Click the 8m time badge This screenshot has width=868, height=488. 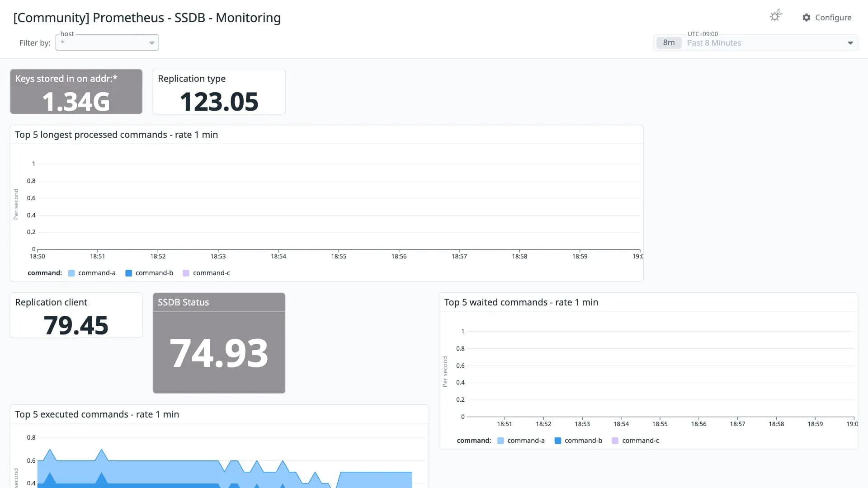point(669,42)
